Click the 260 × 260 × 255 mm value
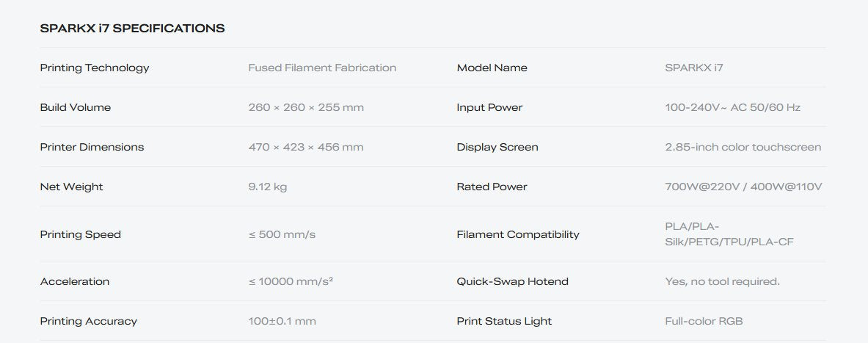The image size is (868, 343). pos(306,107)
